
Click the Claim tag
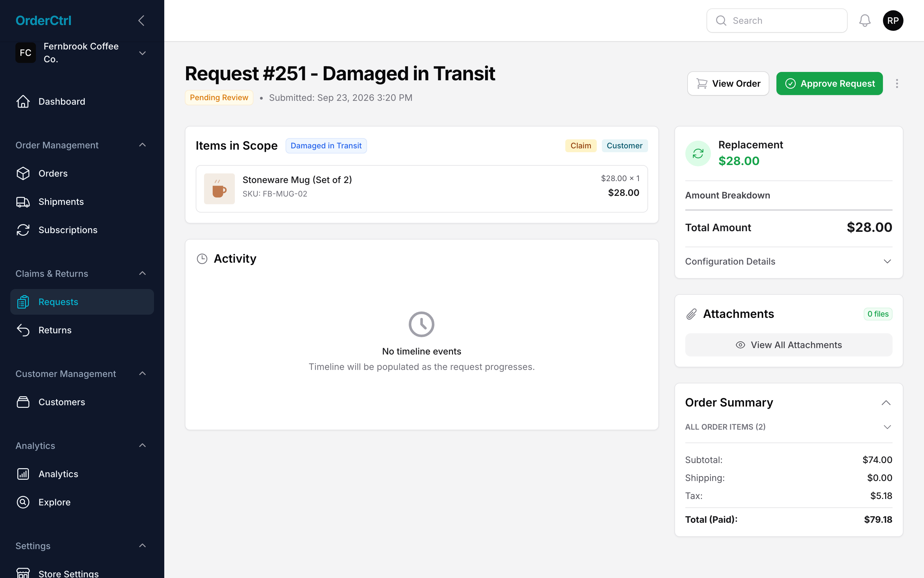581,146
